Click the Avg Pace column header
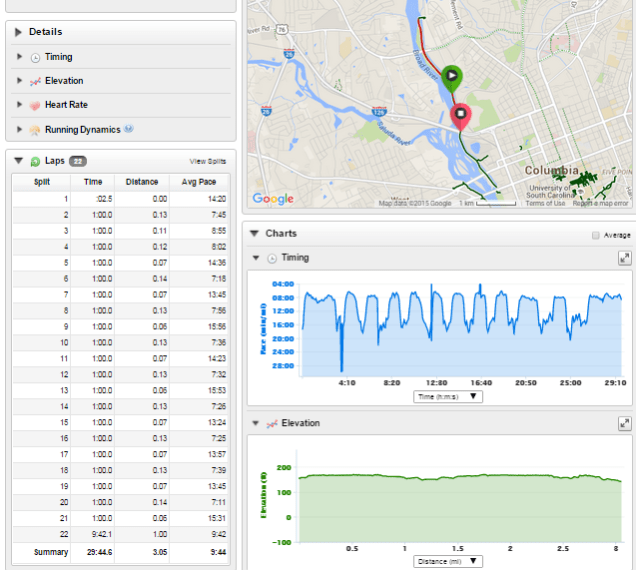 tap(199, 182)
